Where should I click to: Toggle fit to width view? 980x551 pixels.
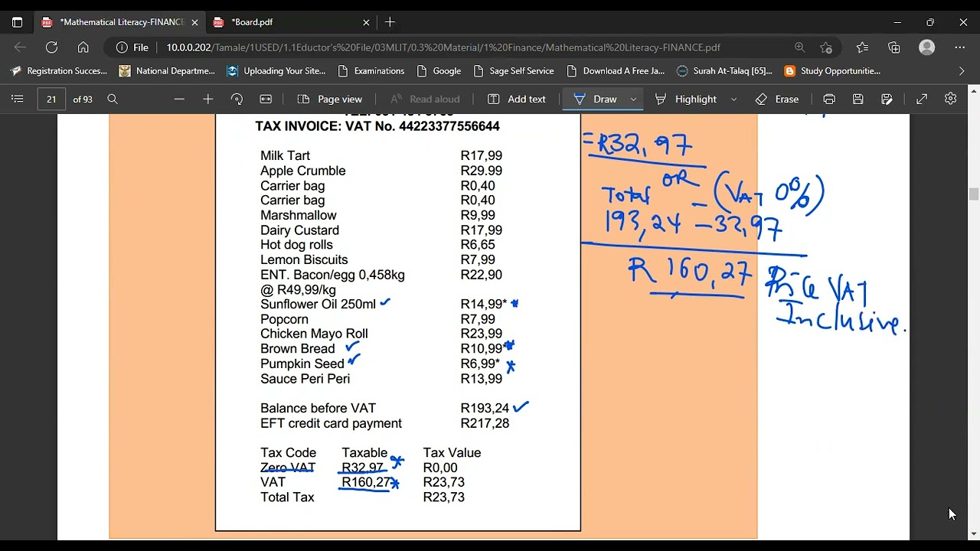266,99
